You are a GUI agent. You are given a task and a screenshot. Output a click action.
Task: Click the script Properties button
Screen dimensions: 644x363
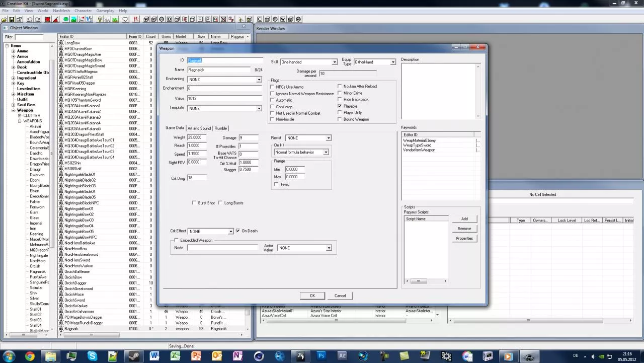tap(464, 238)
